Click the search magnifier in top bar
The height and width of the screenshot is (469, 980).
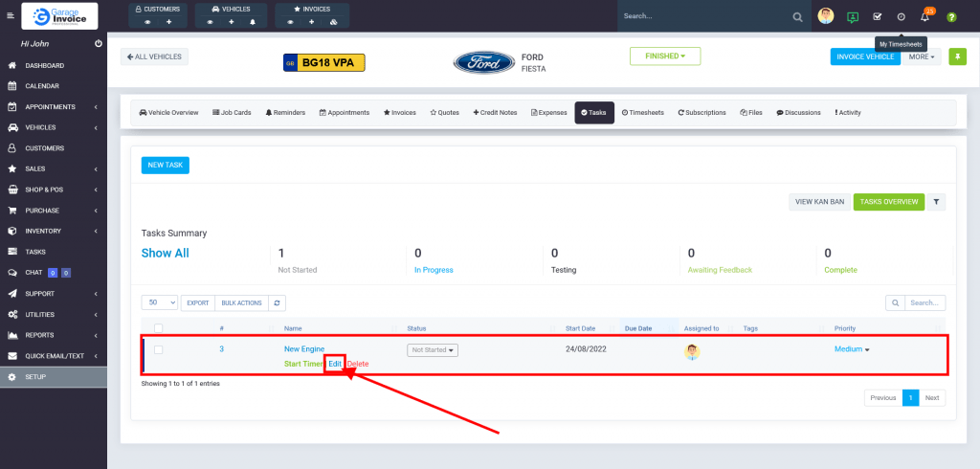coord(797,17)
